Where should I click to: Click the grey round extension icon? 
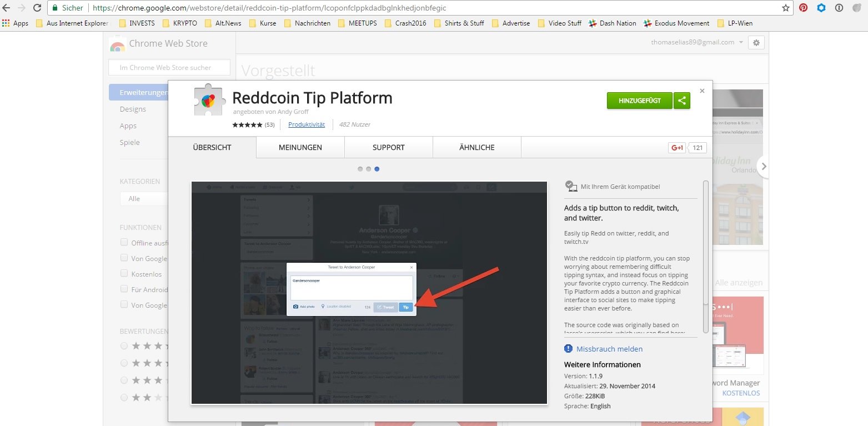[x=856, y=8]
